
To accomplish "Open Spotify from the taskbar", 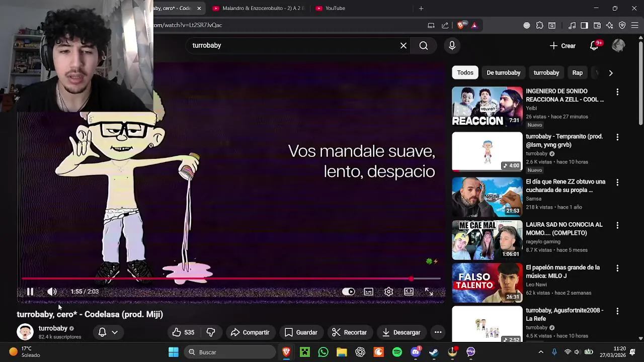I will tap(397, 352).
